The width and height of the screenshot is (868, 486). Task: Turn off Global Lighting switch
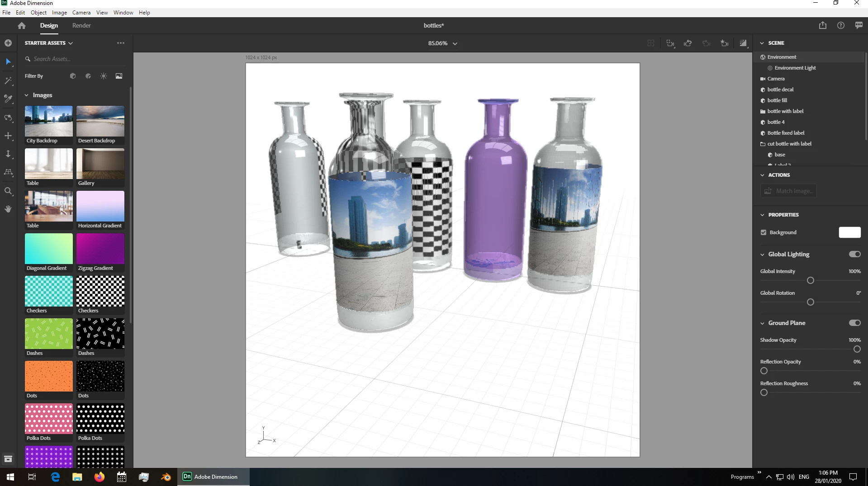click(x=854, y=254)
